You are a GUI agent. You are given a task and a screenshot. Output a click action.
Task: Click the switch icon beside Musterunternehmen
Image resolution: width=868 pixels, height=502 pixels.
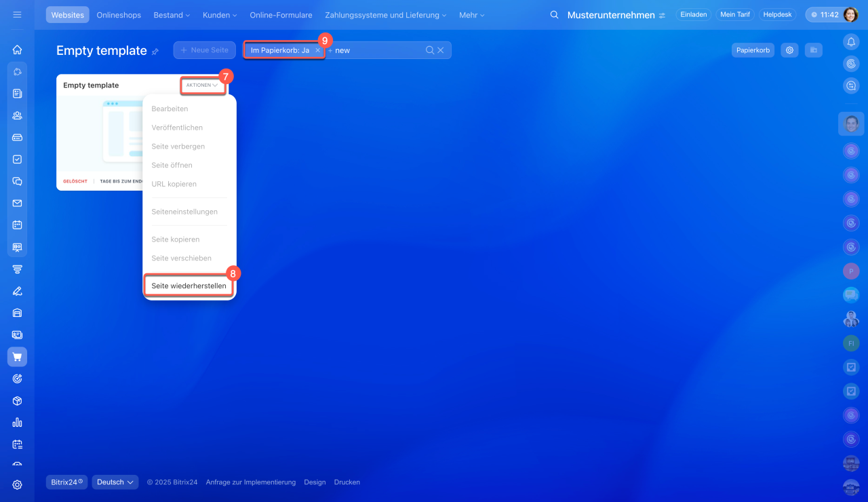coord(662,15)
